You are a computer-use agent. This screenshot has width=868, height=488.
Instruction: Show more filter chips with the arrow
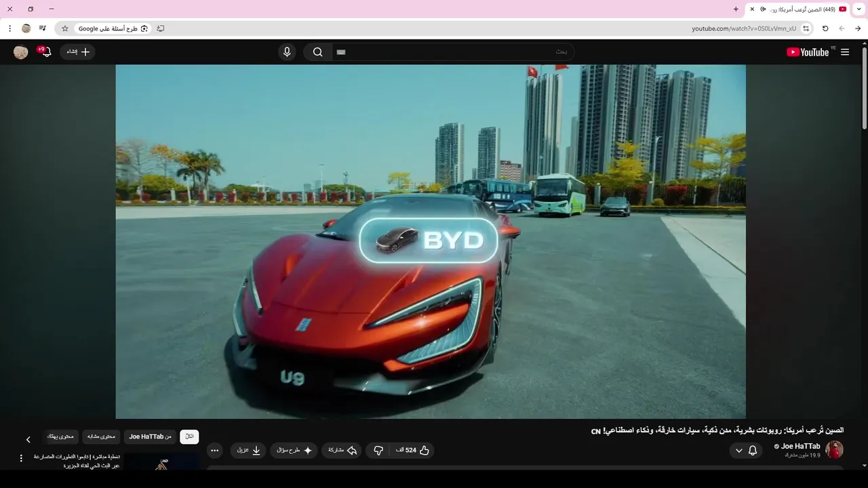[x=28, y=440]
